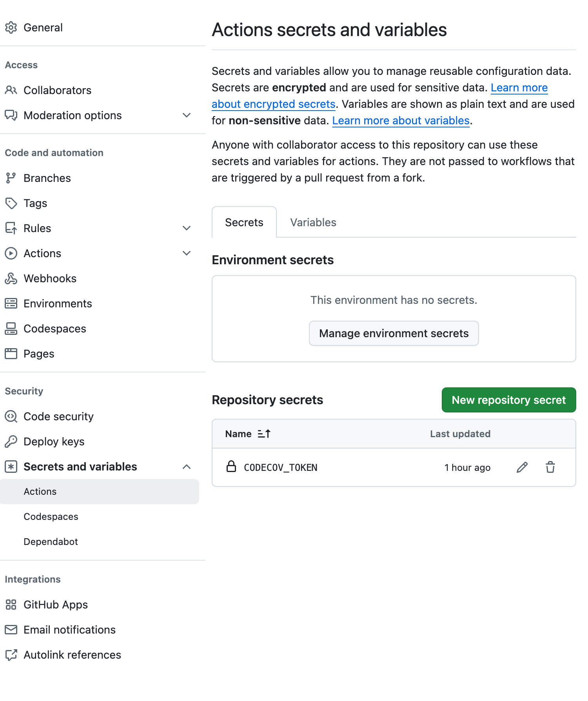
Task: Expand the Rules section chevron
Action: 187,228
